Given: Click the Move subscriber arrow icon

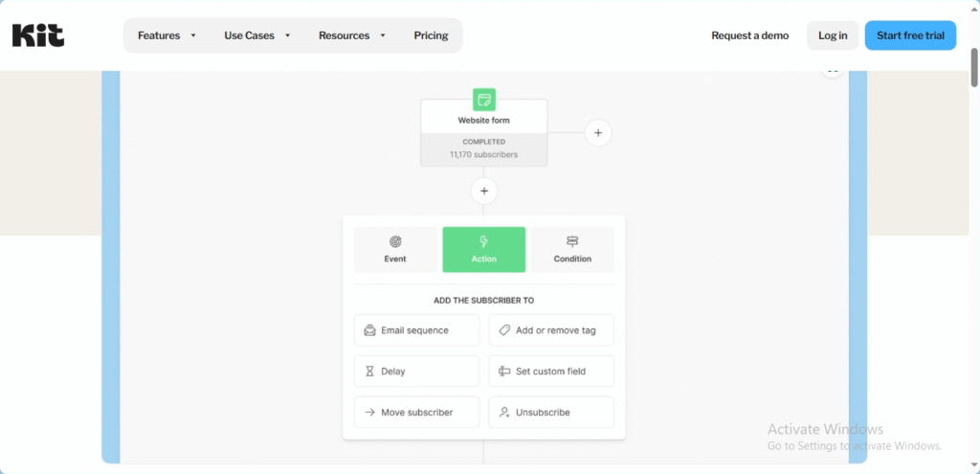Looking at the screenshot, I should click(x=370, y=412).
